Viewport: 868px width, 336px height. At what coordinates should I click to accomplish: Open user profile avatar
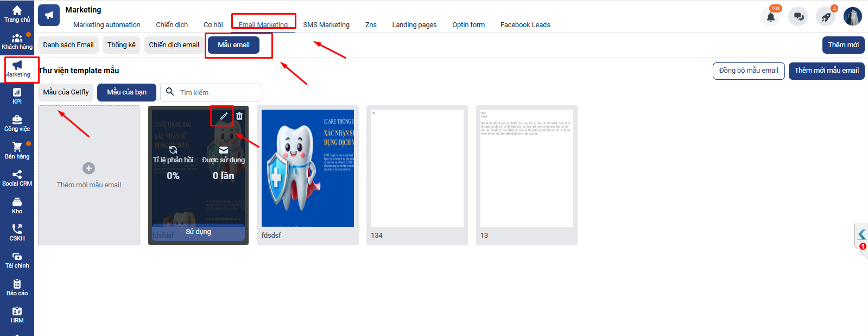[x=852, y=17]
